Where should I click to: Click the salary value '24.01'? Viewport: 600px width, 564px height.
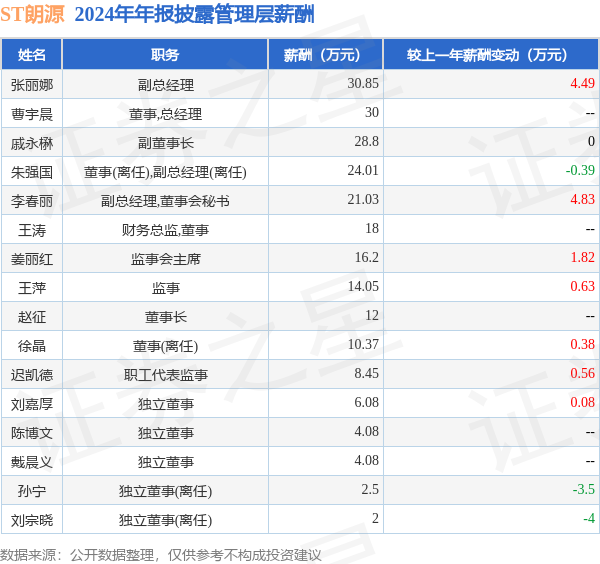[363, 170]
